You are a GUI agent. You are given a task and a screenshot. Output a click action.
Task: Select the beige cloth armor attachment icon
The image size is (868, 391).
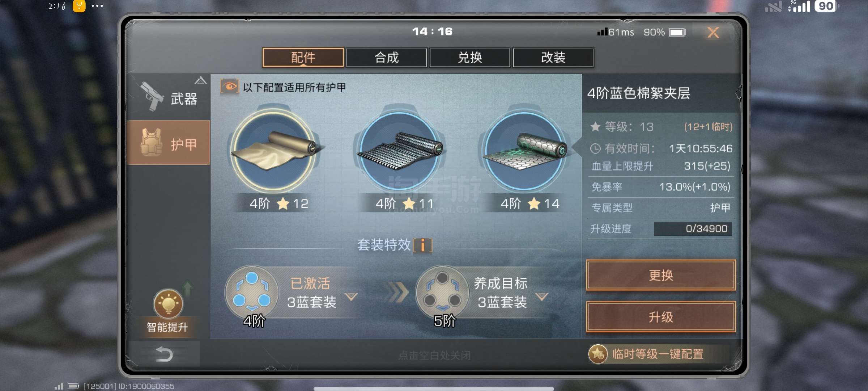tap(274, 150)
